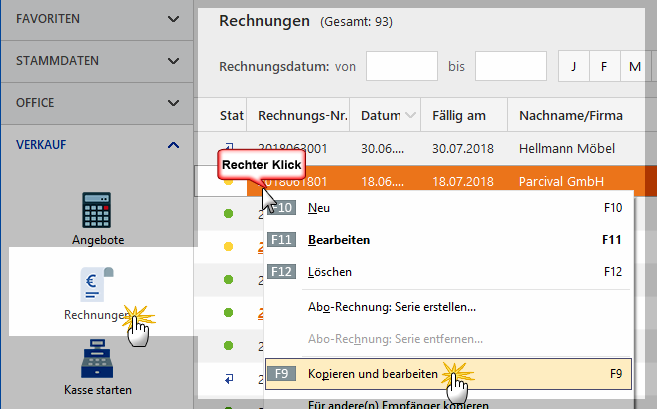The height and width of the screenshot is (409, 657).
Task: Sort by Rechnungs-Nr. column header
Action: coord(298,115)
